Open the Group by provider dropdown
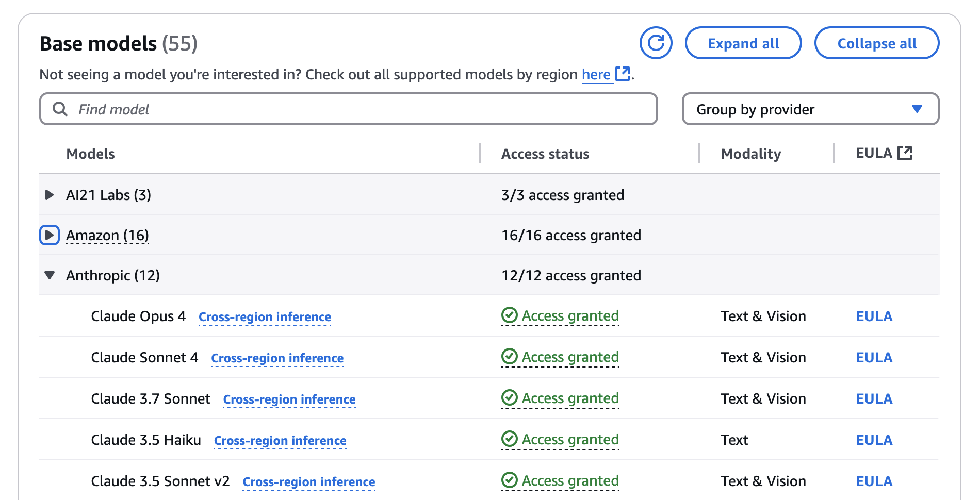 click(x=810, y=109)
